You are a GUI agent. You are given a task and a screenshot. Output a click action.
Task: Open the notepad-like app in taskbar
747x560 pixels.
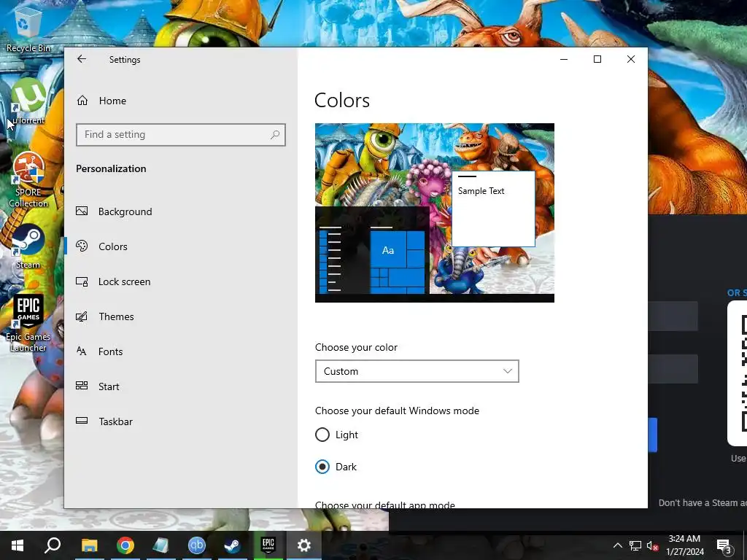(160, 545)
